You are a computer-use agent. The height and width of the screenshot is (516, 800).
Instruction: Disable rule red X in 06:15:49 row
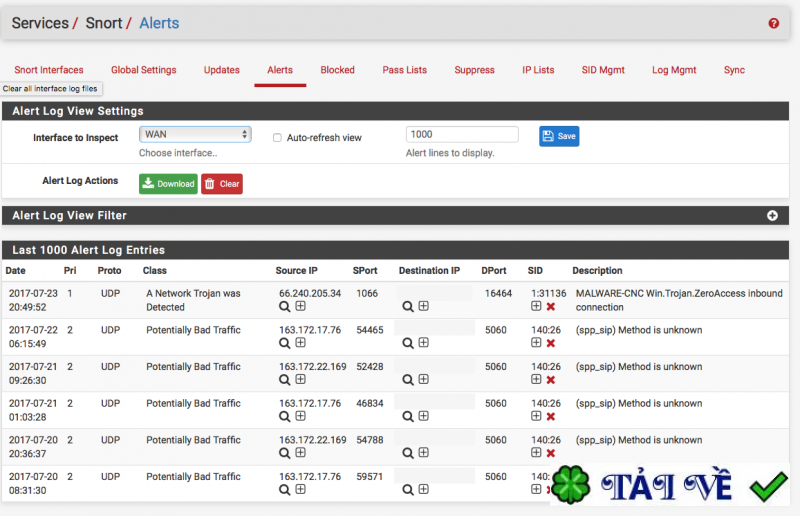tap(551, 343)
